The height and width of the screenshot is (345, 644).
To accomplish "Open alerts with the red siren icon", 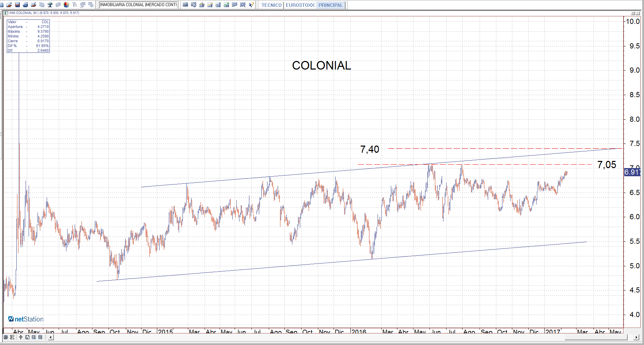I will [x=67, y=5].
